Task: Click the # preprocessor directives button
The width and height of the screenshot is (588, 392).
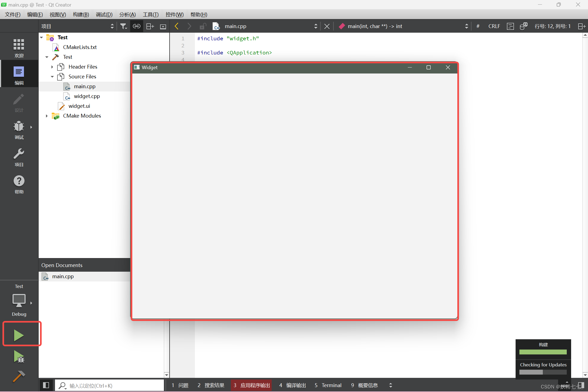Action: (x=478, y=26)
